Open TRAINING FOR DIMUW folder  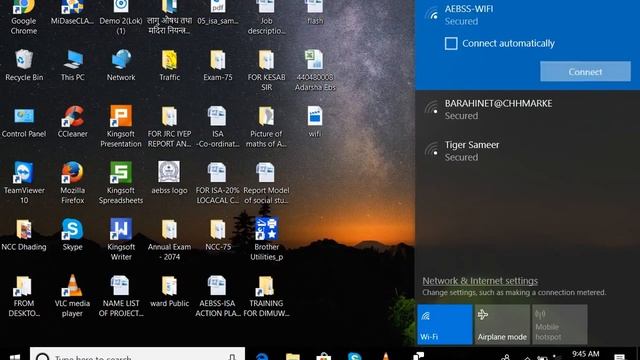point(266,296)
